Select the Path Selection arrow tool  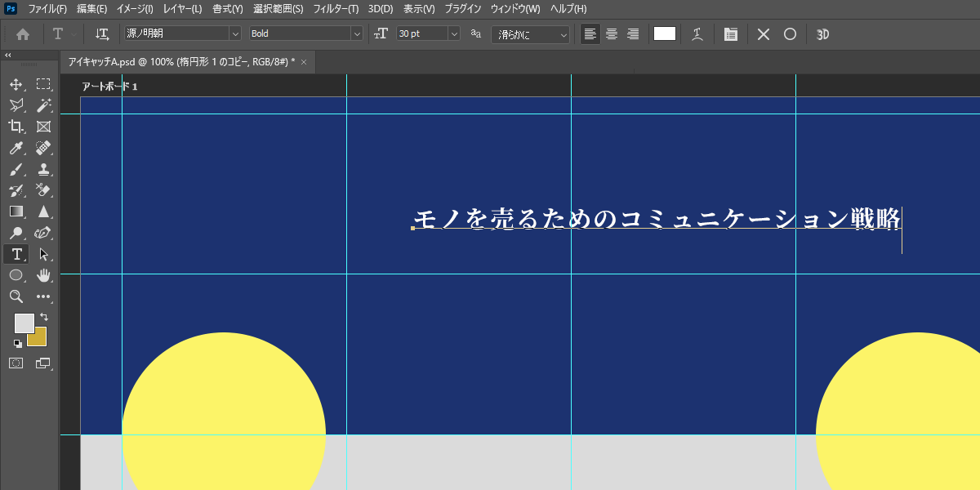tap(43, 254)
